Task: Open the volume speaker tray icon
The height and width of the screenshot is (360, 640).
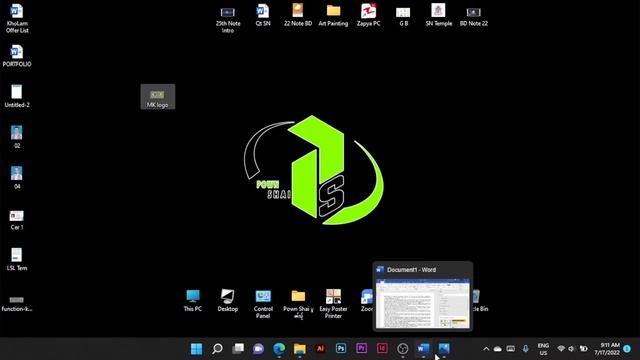Action: click(x=571, y=349)
